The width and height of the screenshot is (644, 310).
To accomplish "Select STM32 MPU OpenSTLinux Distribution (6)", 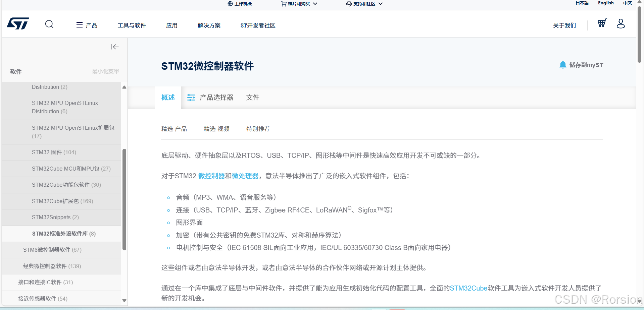I will (61, 107).
